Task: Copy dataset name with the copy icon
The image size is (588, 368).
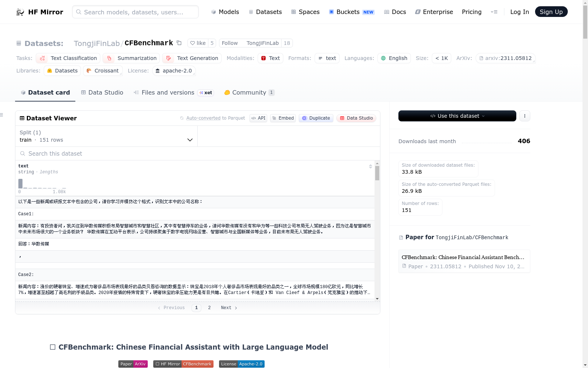Action: click(179, 43)
